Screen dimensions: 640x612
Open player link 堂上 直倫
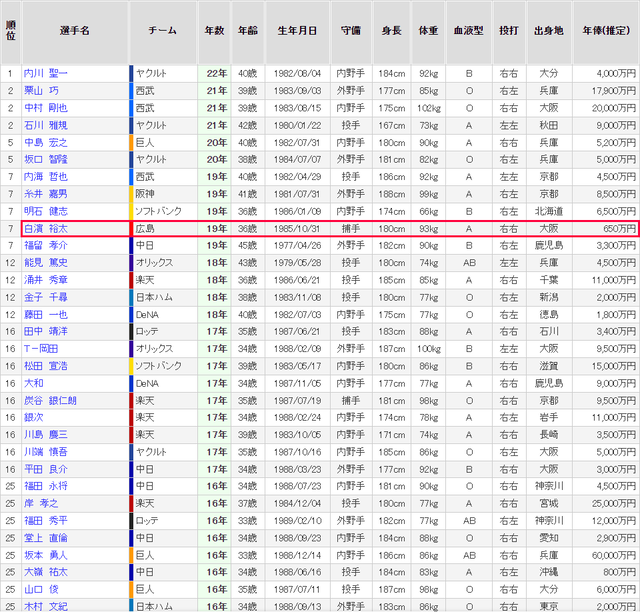point(46,538)
